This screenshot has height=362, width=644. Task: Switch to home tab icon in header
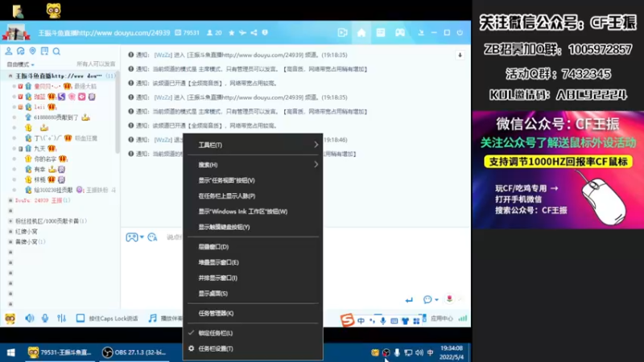[x=361, y=33]
